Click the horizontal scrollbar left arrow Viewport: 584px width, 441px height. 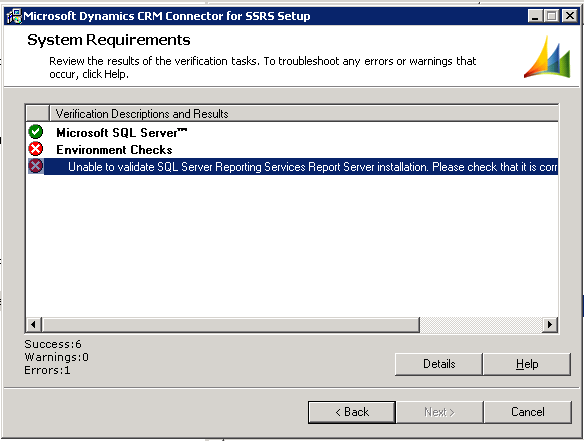pos(34,324)
